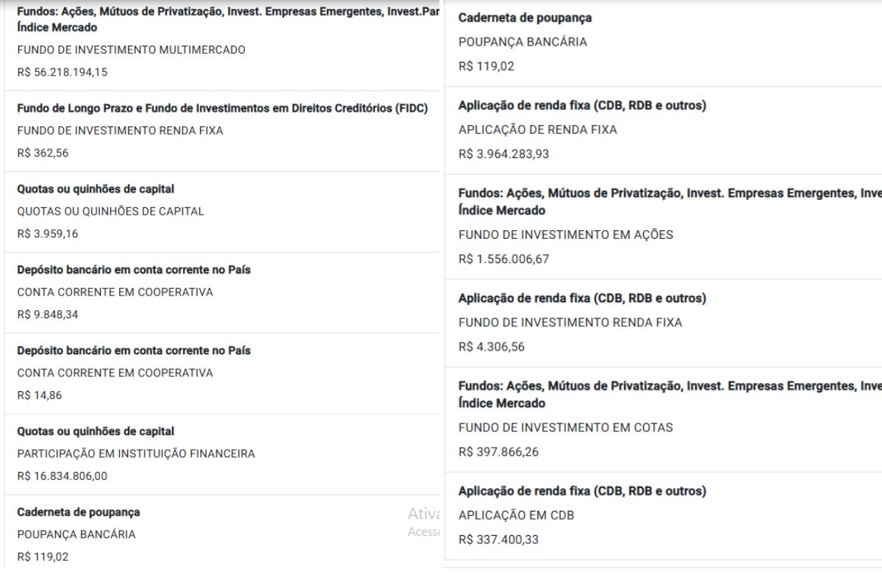Select the R$ 3.959,16 amount
This screenshot has width=882, height=588.
point(47,234)
